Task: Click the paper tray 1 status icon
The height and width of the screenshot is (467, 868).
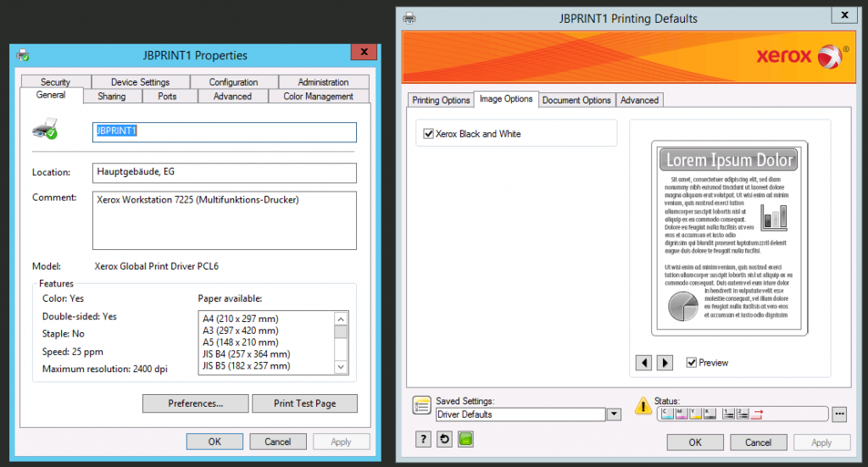Action: click(x=729, y=414)
